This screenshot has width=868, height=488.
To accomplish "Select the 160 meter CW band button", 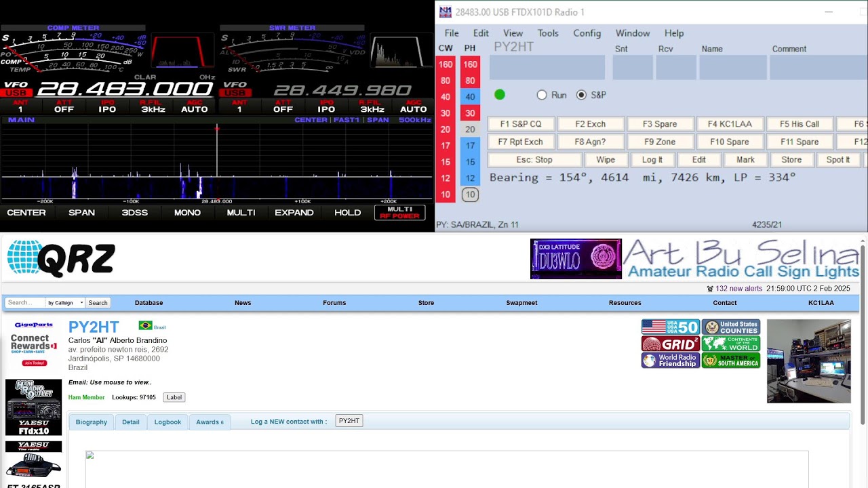I will pyautogui.click(x=446, y=64).
